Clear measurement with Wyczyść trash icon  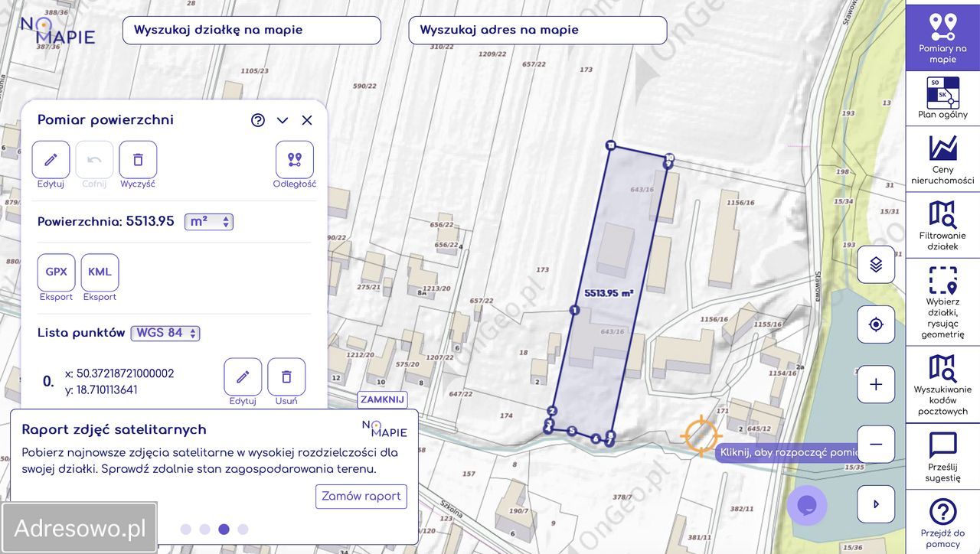click(x=138, y=159)
